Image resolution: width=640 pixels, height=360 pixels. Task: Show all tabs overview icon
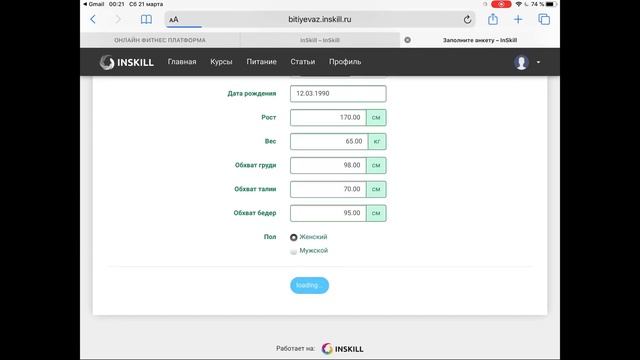(x=544, y=19)
